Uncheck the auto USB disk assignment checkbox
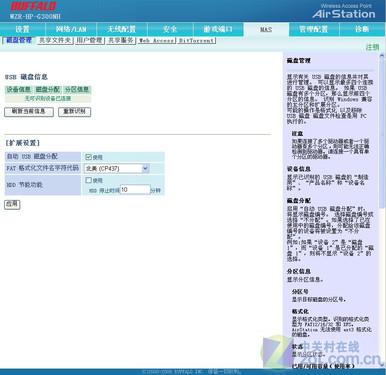386x375 pixels. pyautogui.click(x=88, y=157)
